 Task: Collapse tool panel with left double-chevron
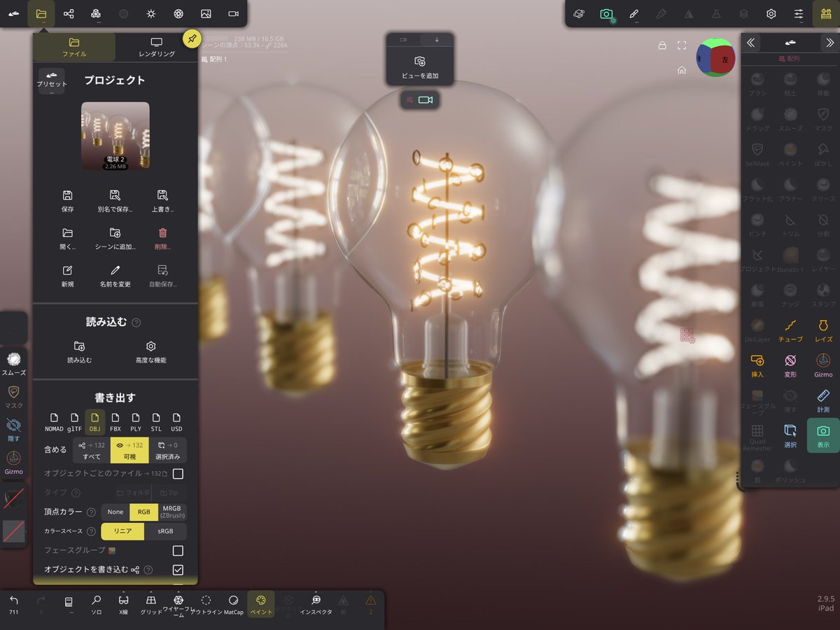[x=750, y=43]
